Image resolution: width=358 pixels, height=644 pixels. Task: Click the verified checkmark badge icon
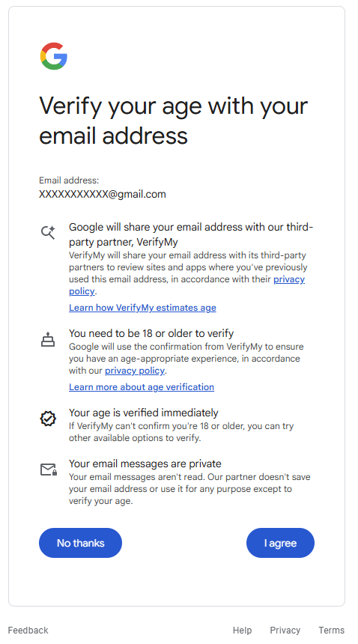point(48,419)
